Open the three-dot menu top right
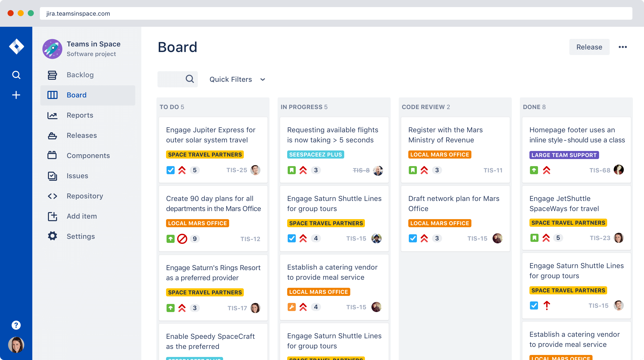This screenshot has width=644, height=360. 623,47
